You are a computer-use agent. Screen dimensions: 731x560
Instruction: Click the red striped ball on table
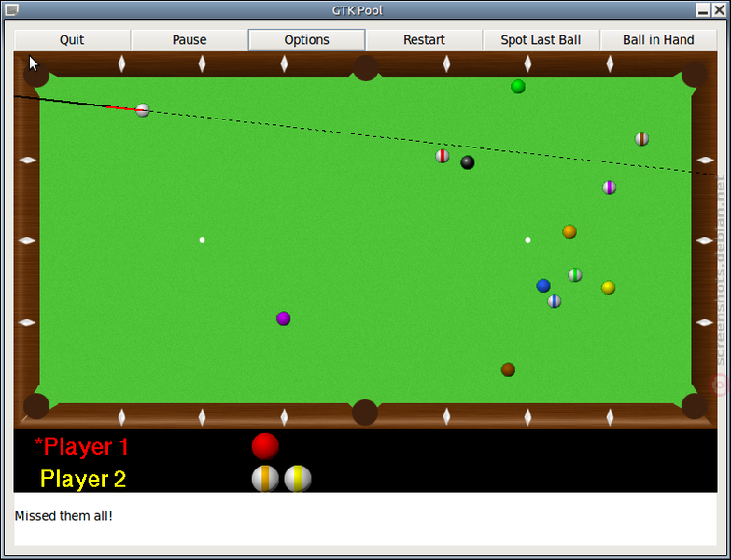(443, 156)
